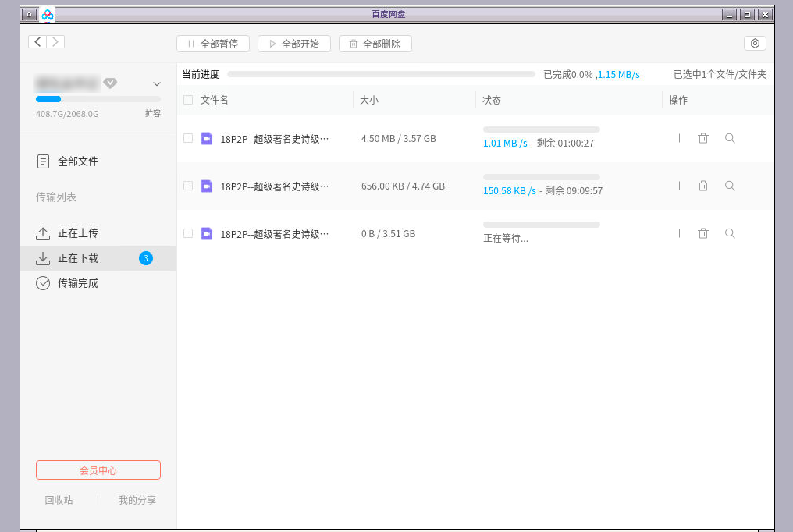Click 408.7G/2068.0G storage text
Screen dimensions: 793x532
click(67, 114)
